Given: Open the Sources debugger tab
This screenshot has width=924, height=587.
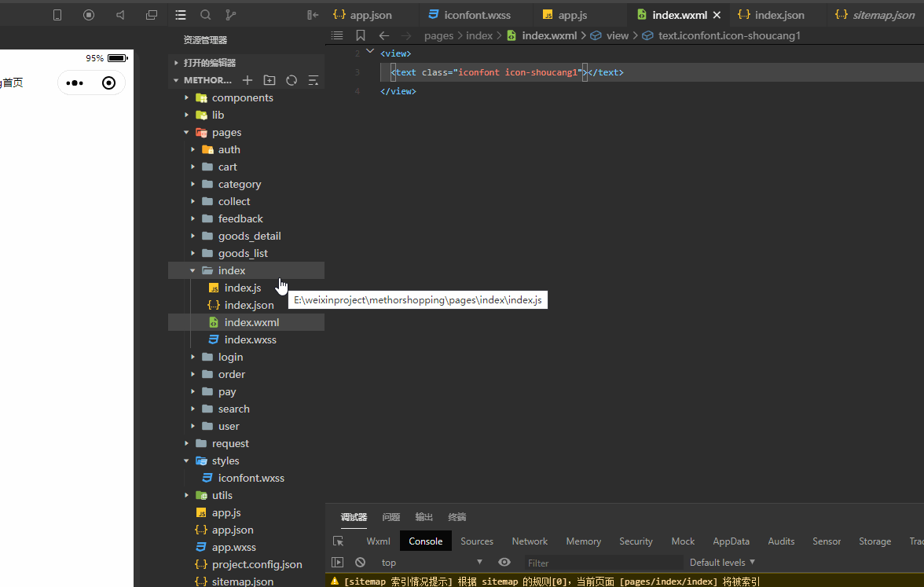Looking at the screenshot, I should pyautogui.click(x=477, y=541).
